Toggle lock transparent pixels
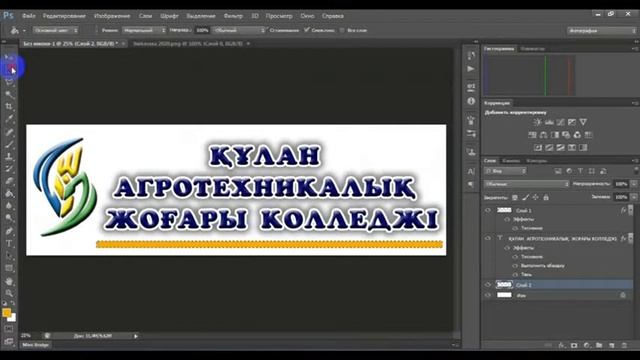 coord(515,198)
